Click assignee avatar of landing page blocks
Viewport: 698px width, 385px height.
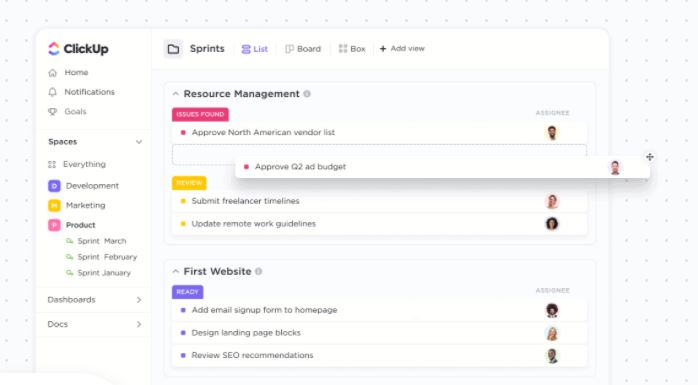point(552,333)
